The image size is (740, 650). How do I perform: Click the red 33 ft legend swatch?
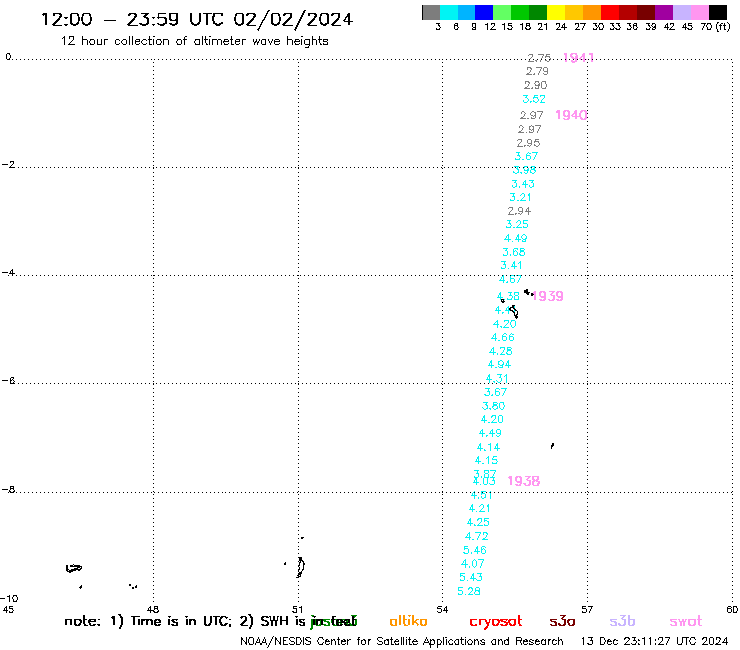(610, 12)
